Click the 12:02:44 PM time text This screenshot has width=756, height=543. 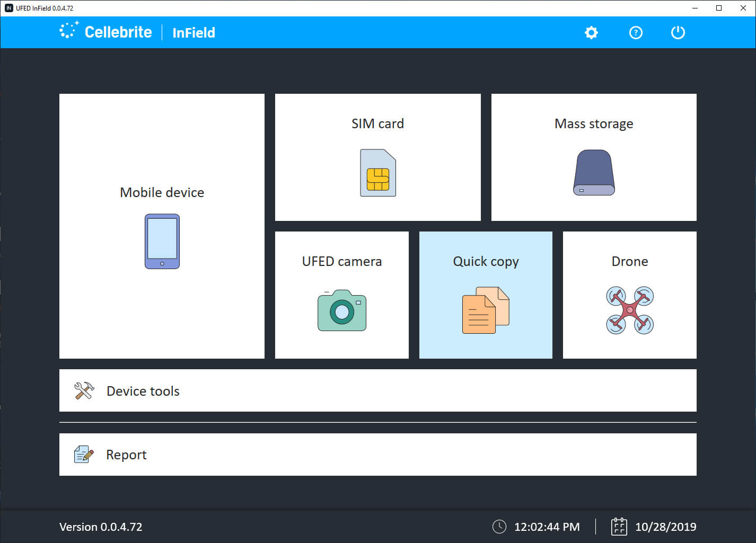547,527
